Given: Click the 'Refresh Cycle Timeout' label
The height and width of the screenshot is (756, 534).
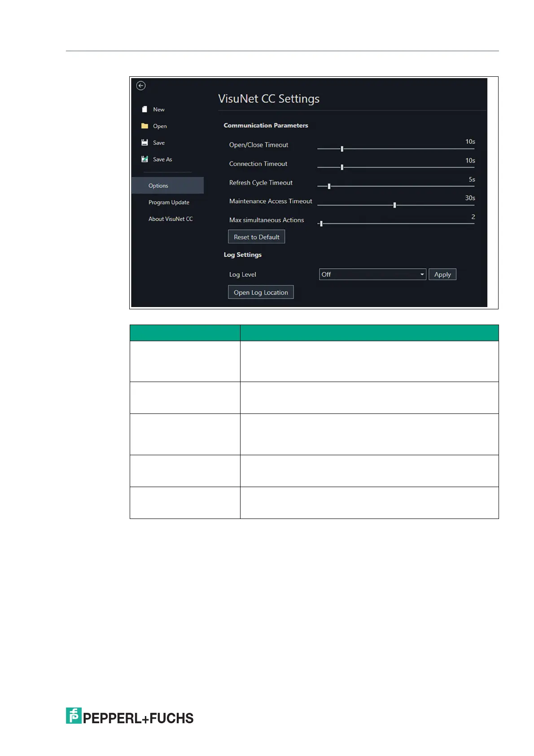Looking at the screenshot, I should click(261, 183).
